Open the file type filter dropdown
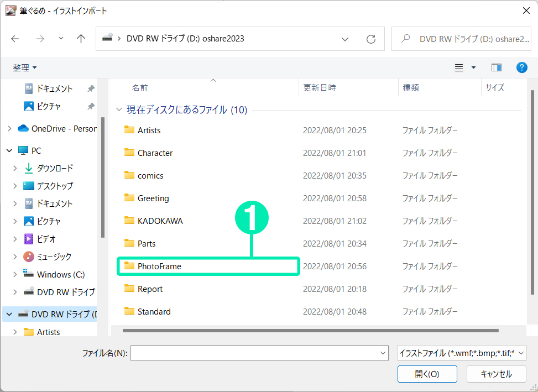Viewport: 538px width, 392px height. click(461, 353)
